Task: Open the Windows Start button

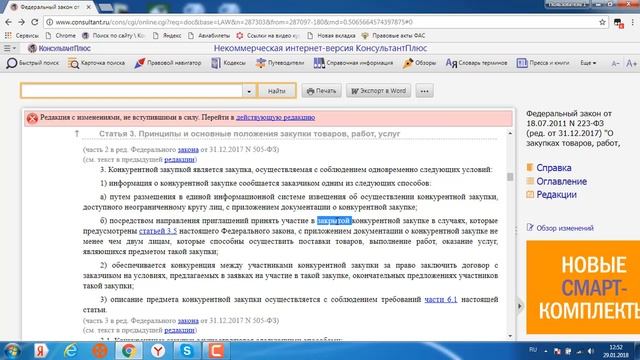Action: click(x=12, y=351)
